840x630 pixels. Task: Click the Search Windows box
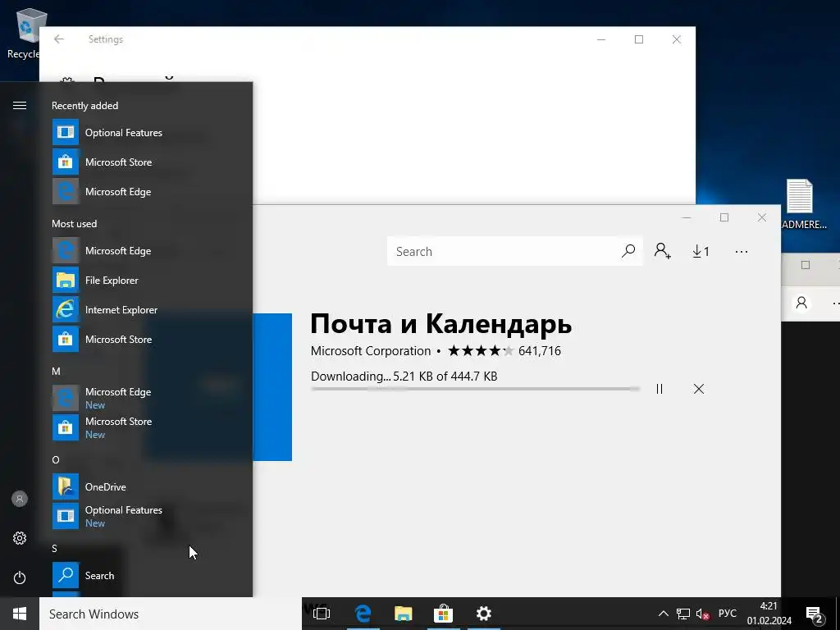tap(171, 614)
